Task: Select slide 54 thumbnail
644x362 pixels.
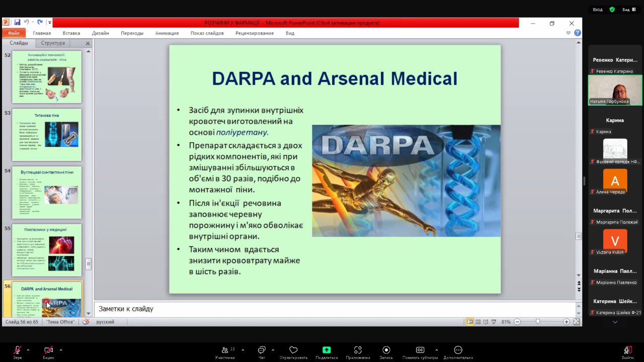Action: [x=47, y=193]
